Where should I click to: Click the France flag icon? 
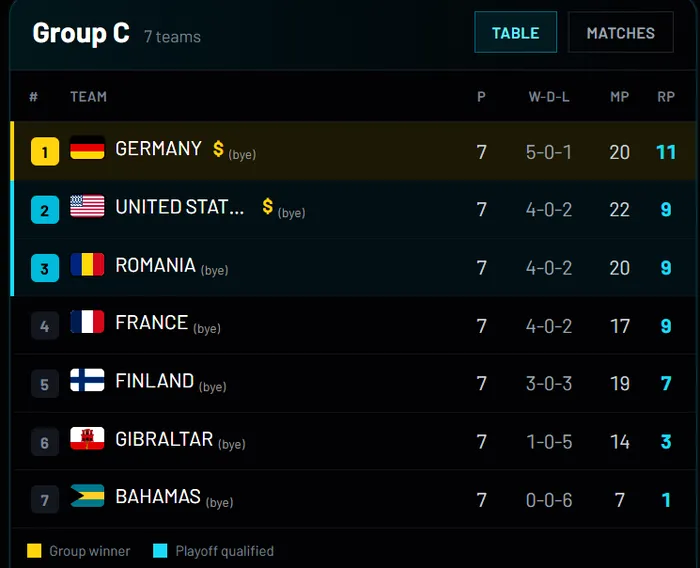[x=88, y=322]
